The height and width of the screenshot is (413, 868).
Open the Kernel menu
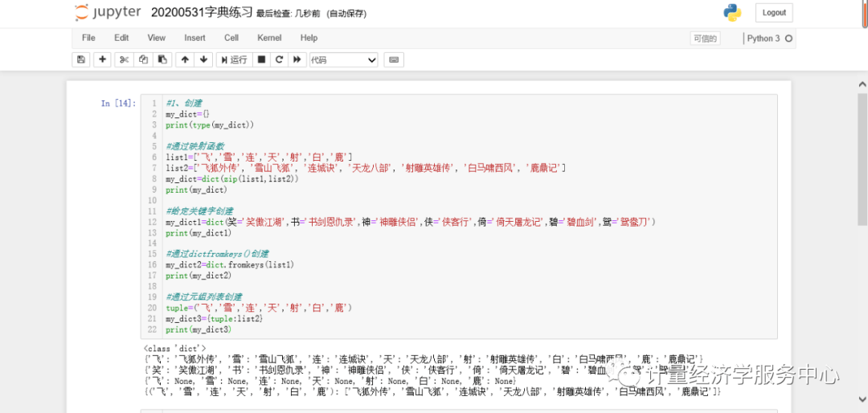coord(269,38)
